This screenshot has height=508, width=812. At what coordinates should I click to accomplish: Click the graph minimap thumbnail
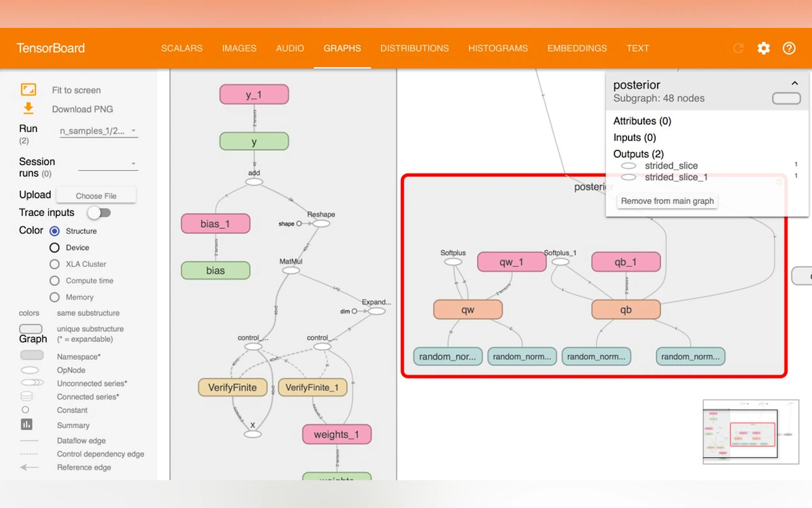point(751,432)
